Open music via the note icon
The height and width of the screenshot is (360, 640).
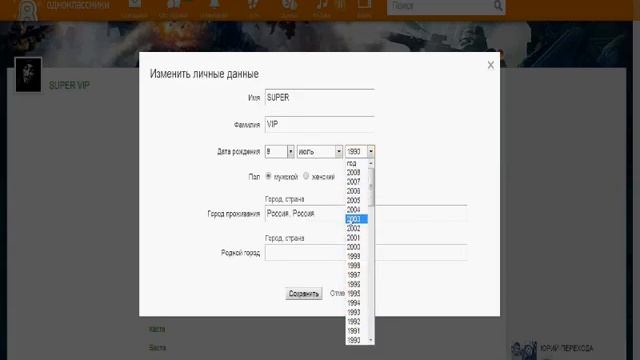tap(321, 5)
